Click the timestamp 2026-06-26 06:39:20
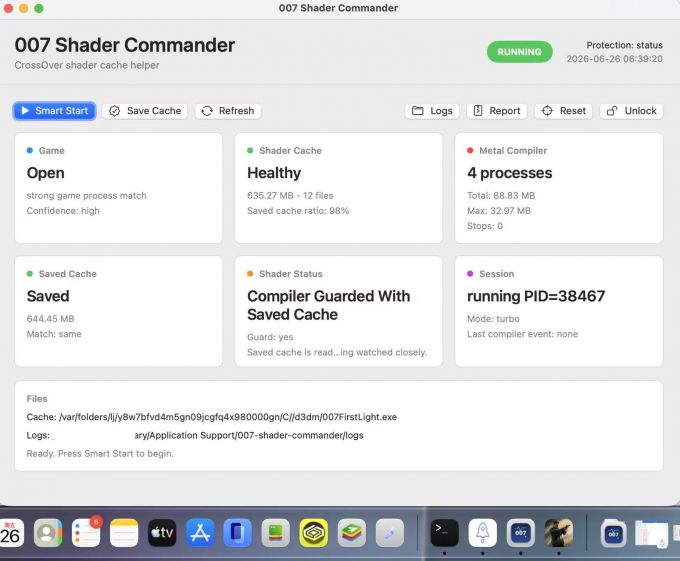Image resolution: width=680 pixels, height=561 pixels. coord(615,59)
